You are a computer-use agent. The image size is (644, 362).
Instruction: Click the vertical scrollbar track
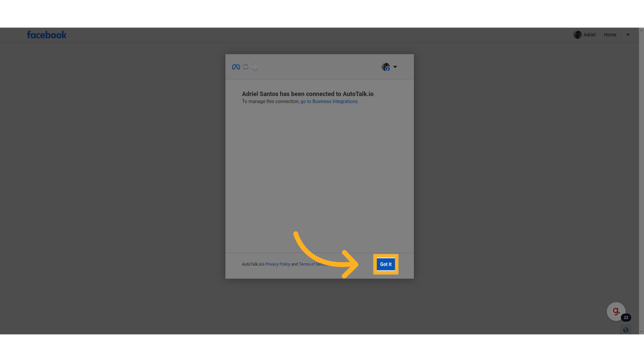[641, 181]
